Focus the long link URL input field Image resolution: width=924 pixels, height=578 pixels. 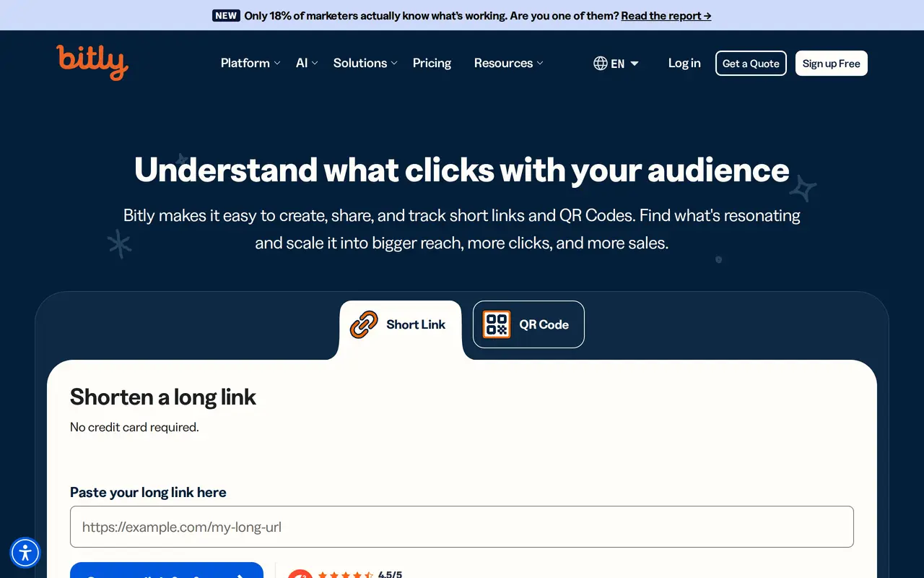coord(462,527)
